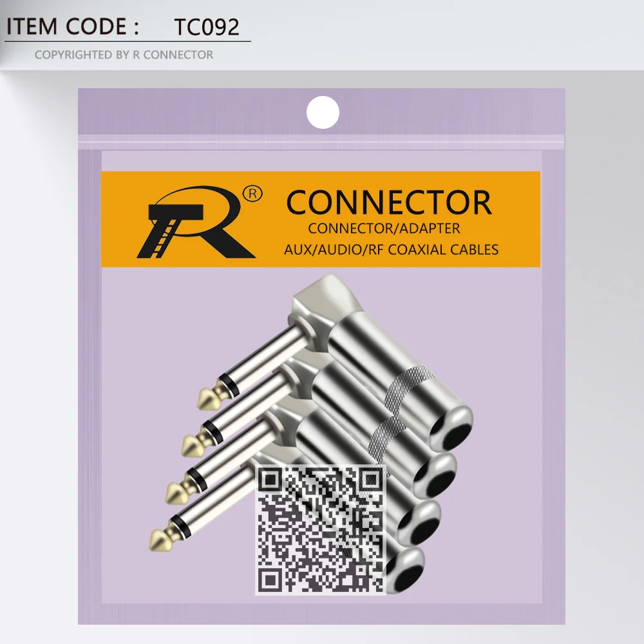Click the QR code on package
644x644 pixels.
coord(321,530)
